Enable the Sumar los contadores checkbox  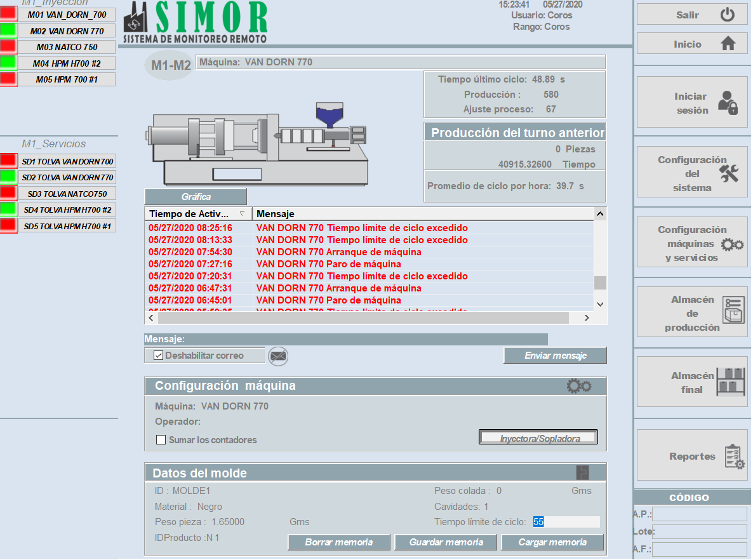pos(161,439)
